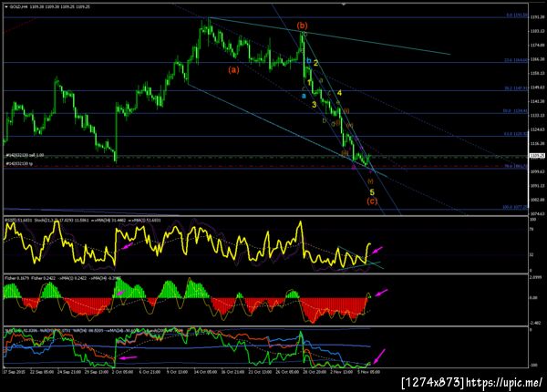
Task: Click the 2 Oct 05:00 time label
Action: click(x=122, y=372)
